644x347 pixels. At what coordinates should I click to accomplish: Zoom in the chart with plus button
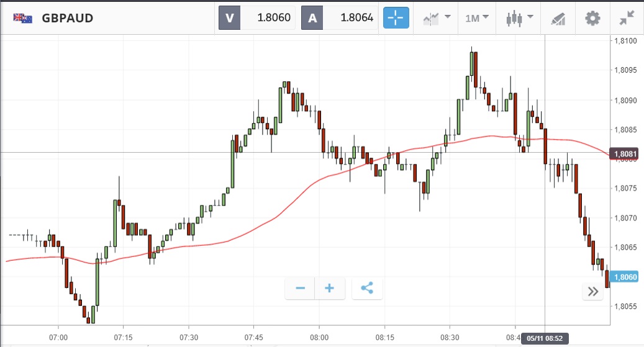pyautogui.click(x=330, y=288)
